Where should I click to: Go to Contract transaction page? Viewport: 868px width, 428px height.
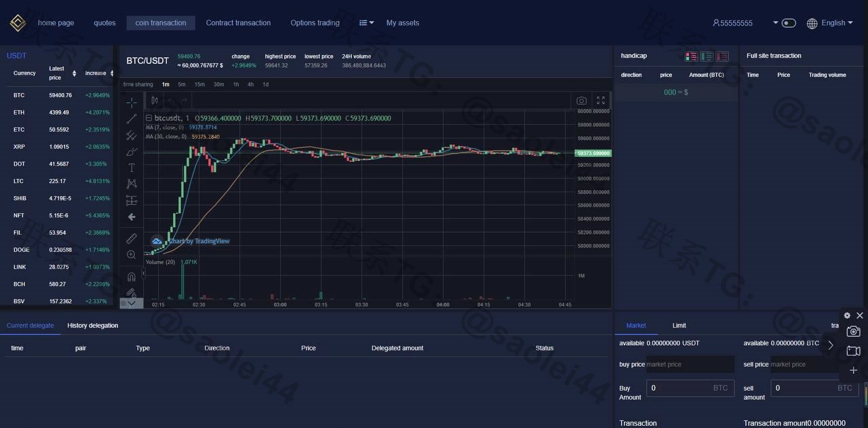[238, 23]
